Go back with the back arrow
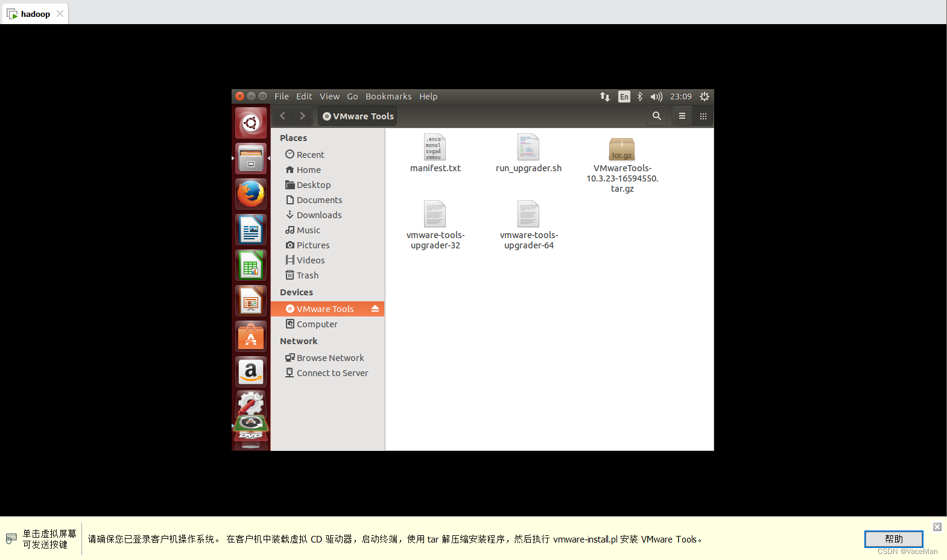Screen dimensions: 947x560 tap(283, 116)
